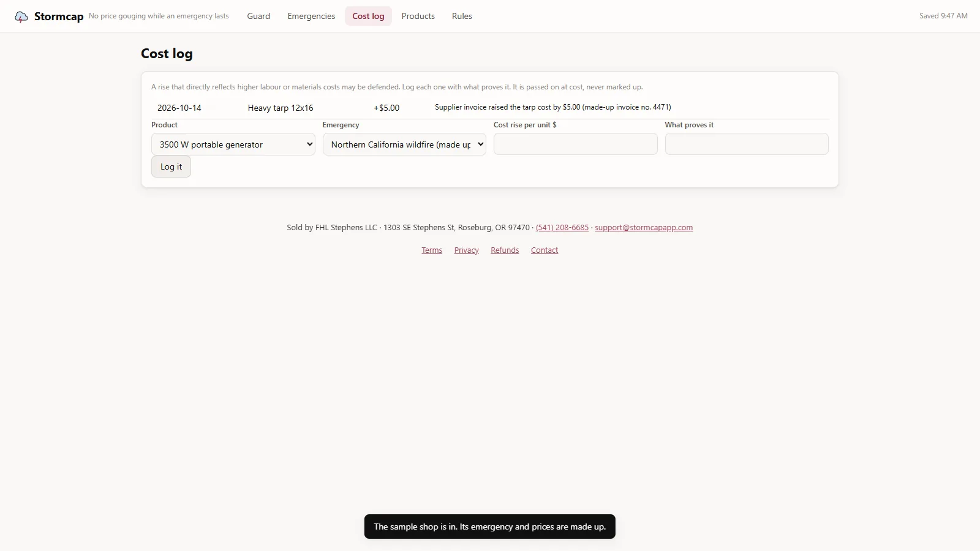The height and width of the screenshot is (551, 980).
Task: Click the Sold by FHL Stephens LLC address
Action: click(408, 228)
